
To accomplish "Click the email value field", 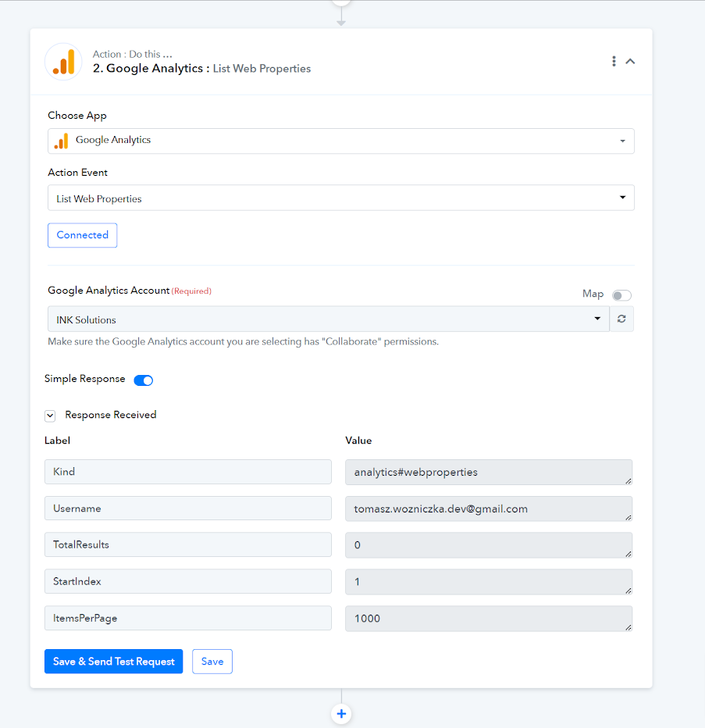I will [489, 509].
